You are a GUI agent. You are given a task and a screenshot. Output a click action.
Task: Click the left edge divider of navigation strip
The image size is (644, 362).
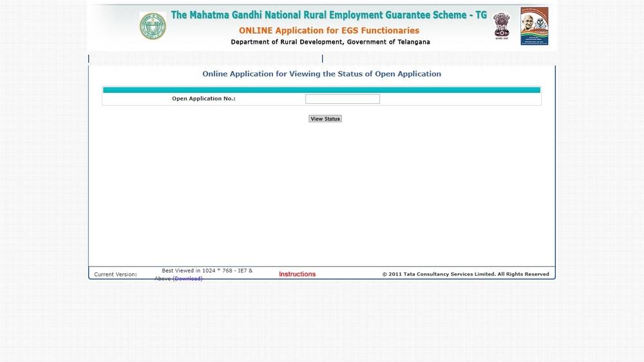click(x=89, y=59)
